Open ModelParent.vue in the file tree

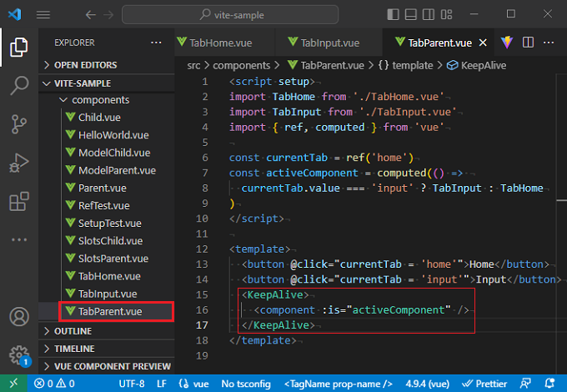[x=107, y=170]
